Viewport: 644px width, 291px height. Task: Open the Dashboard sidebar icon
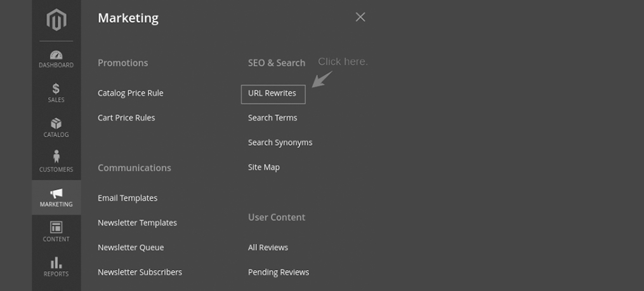[x=56, y=55]
